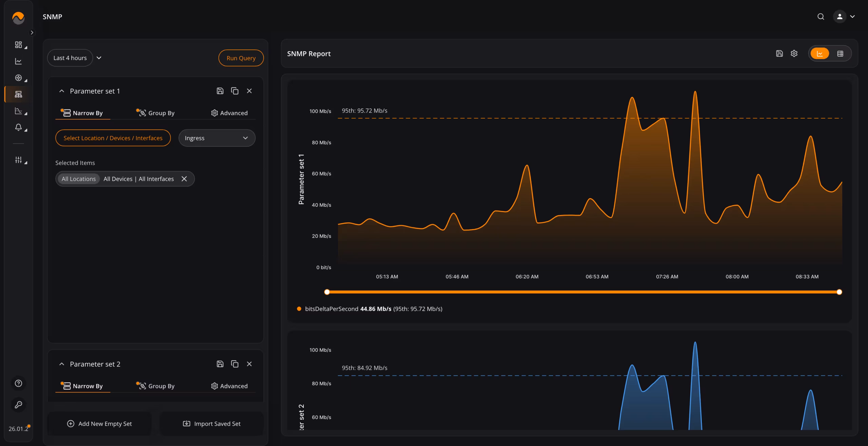The width and height of the screenshot is (868, 446).
Task: Click the Run Query button
Action: 241,58
